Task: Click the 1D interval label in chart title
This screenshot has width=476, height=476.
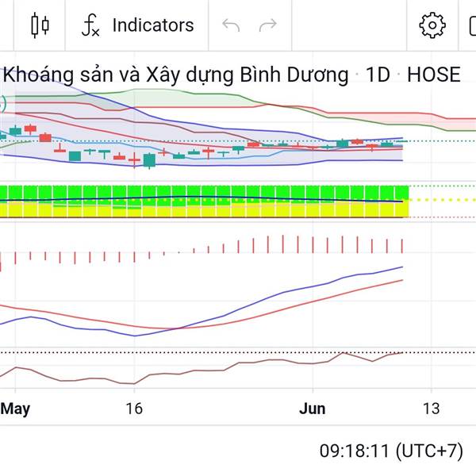Action: (378, 75)
